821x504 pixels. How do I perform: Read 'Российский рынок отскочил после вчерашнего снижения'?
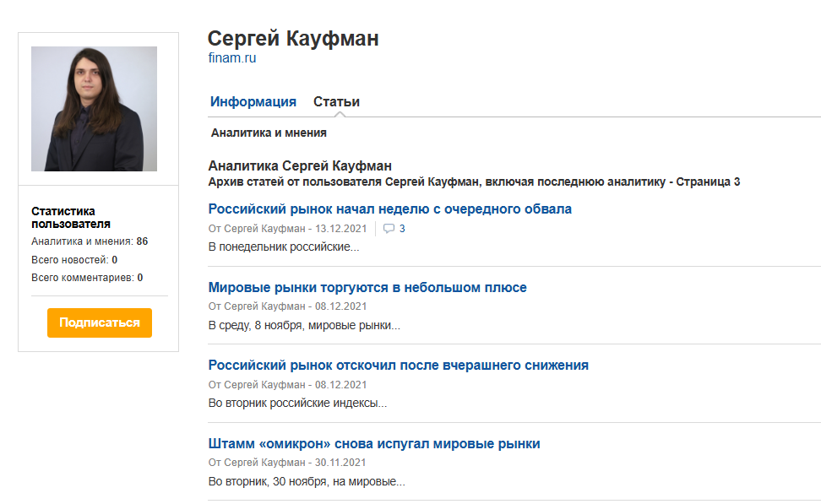tap(398, 366)
